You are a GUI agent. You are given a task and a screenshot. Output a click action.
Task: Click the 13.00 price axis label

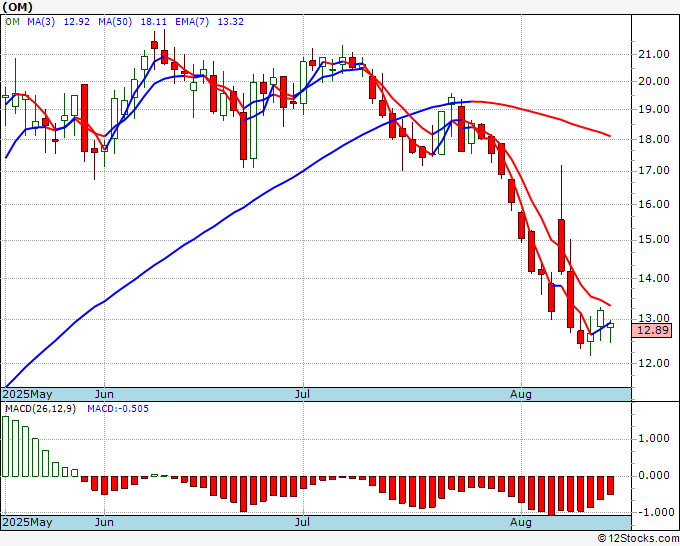pyautogui.click(x=654, y=319)
